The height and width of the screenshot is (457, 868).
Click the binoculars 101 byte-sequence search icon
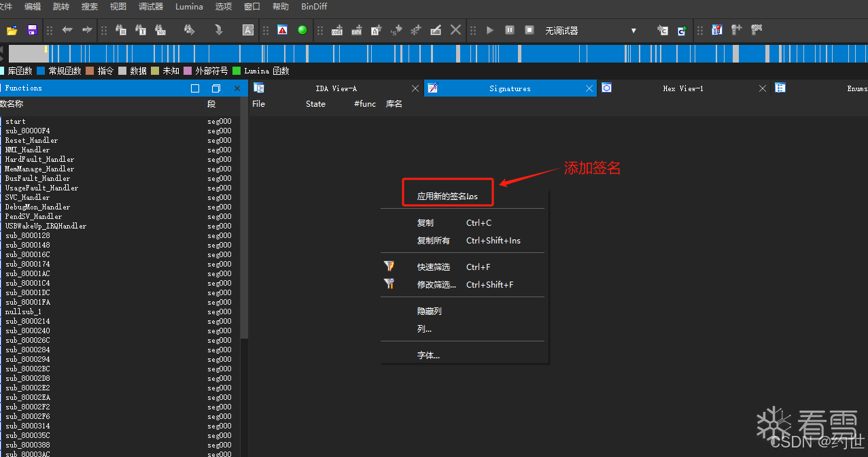point(160,30)
